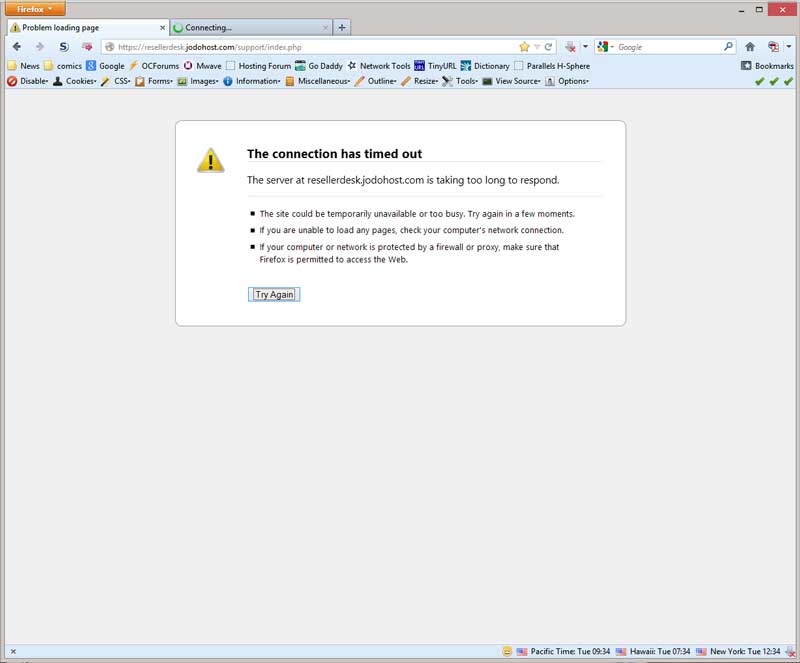Click the blue S toolbar icon
The height and width of the screenshot is (663, 800).
click(x=63, y=47)
